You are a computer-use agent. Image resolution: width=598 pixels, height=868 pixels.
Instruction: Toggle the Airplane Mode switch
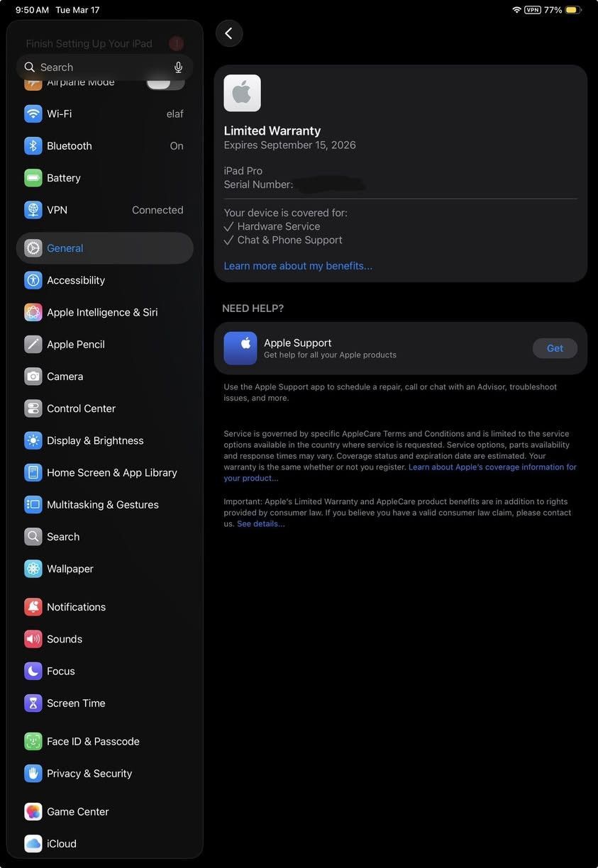(x=165, y=83)
